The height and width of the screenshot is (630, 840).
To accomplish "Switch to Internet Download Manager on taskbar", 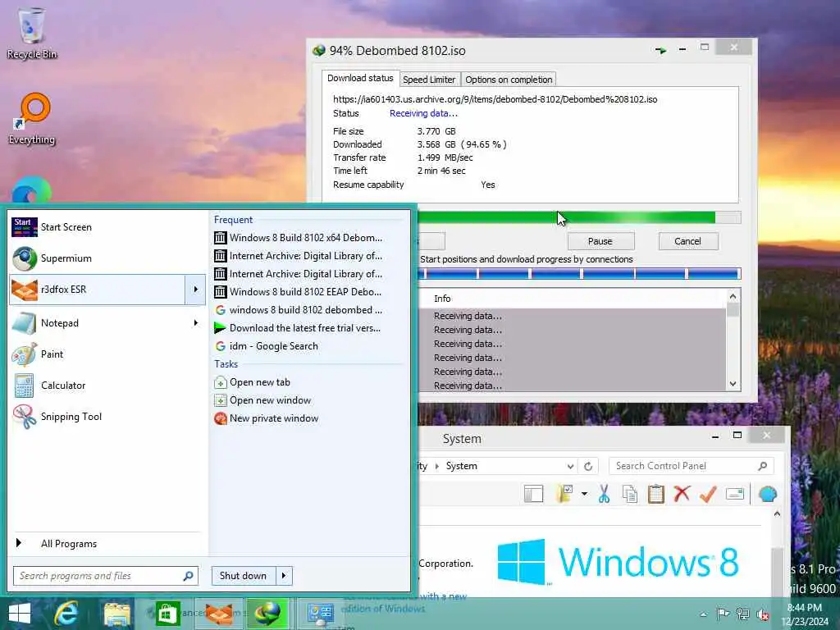I will [x=267, y=614].
